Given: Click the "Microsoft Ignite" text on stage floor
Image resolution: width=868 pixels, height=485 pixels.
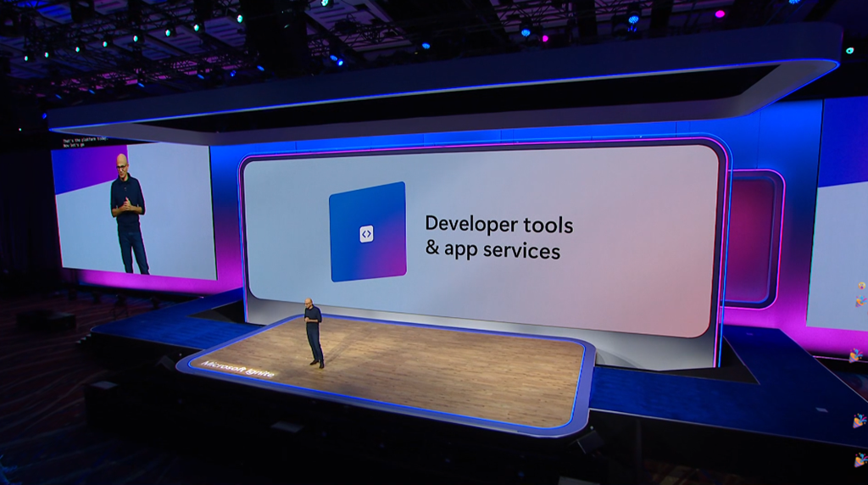Looking at the screenshot, I should pos(238,369).
